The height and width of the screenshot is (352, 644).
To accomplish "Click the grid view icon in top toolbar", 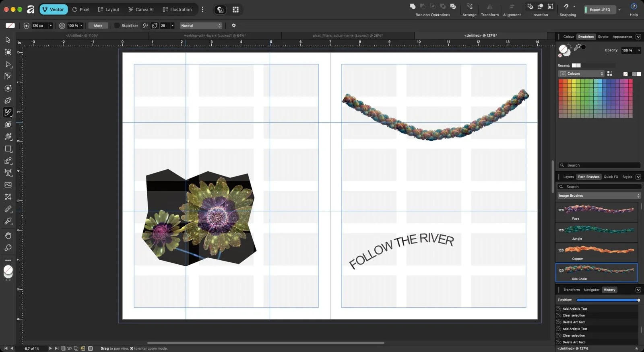I will pyautogui.click(x=235, y=9).
